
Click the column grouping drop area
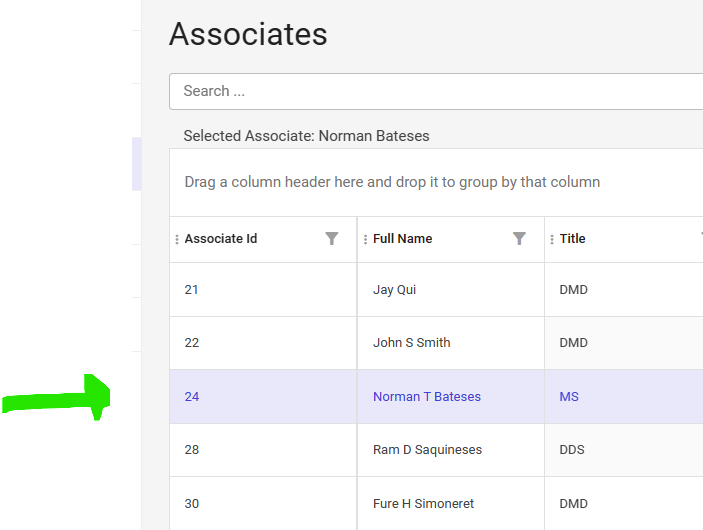392,183
